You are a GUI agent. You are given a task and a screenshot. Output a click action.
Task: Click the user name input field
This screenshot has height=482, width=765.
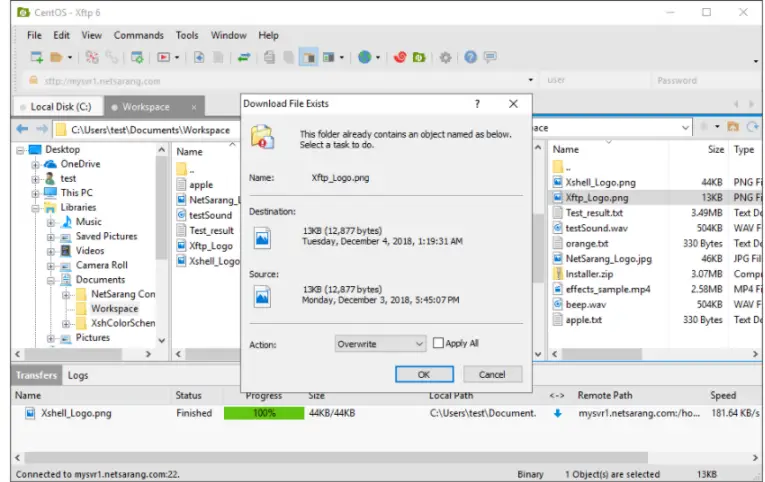coord(596,80)
